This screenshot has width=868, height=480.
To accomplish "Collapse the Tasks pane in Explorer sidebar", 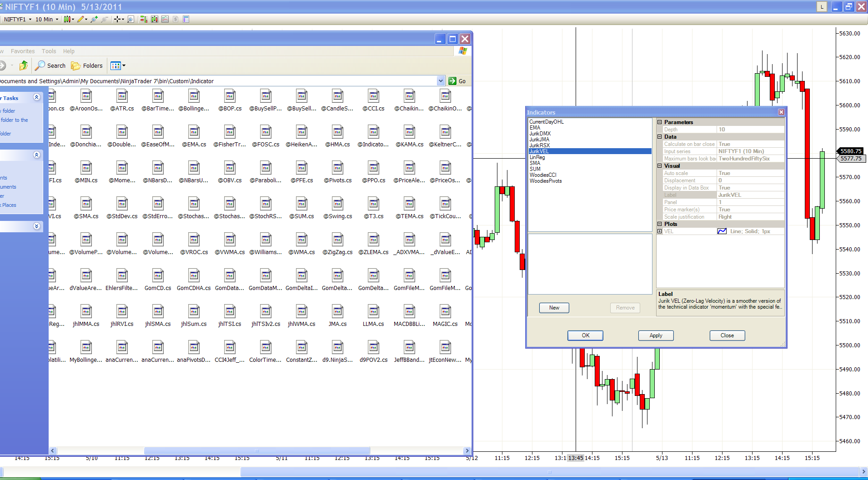I will [37, 97].
